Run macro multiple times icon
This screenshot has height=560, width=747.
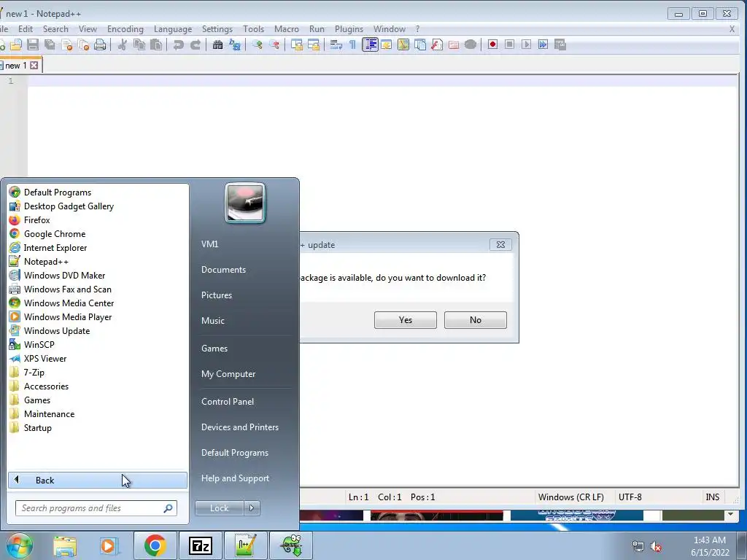coord(543,44)
